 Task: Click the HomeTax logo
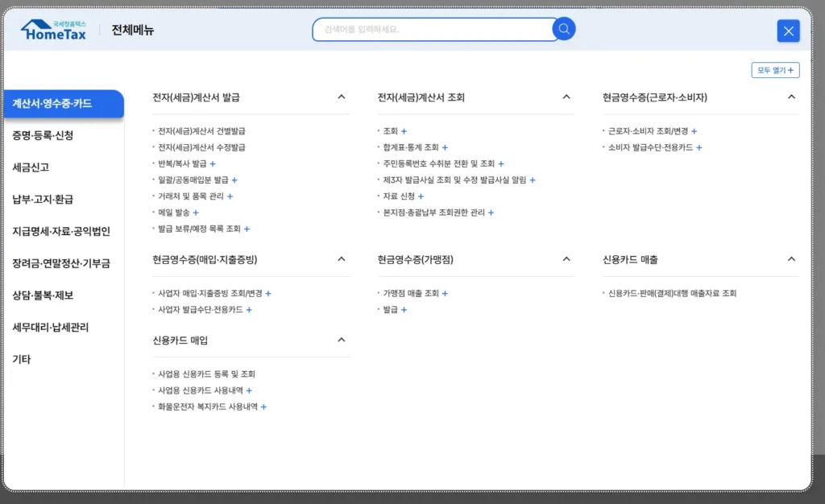pyautogui.click(x=53, y=30)
